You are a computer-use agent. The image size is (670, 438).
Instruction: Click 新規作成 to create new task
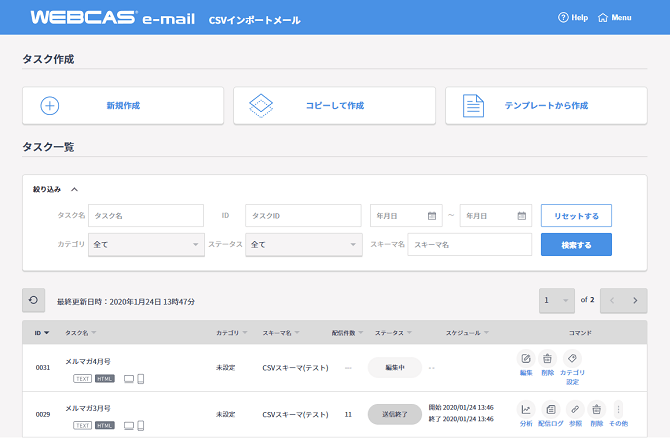point(123,105)
